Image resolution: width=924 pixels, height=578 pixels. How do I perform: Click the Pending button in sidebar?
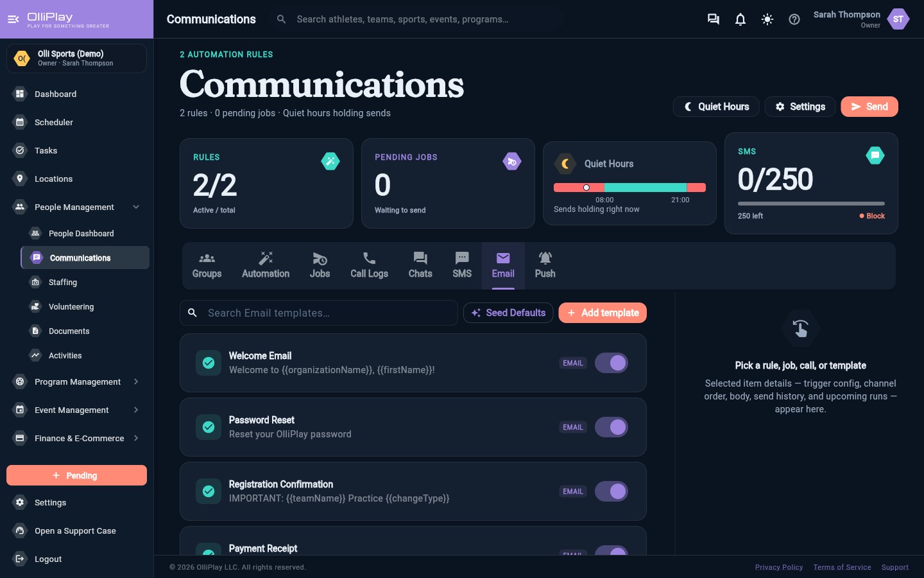tap(76, 475)
